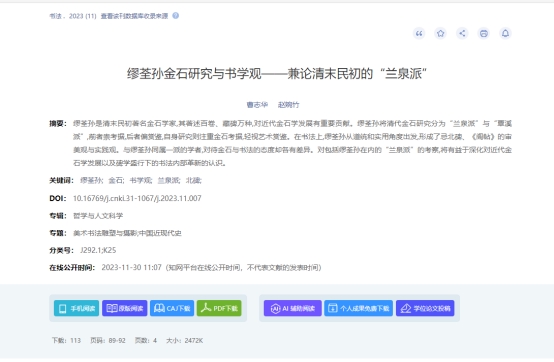The width and height of the screenshot is (554, 362).
Task: Click the quote citation icon
Action: tap(419, 33)
